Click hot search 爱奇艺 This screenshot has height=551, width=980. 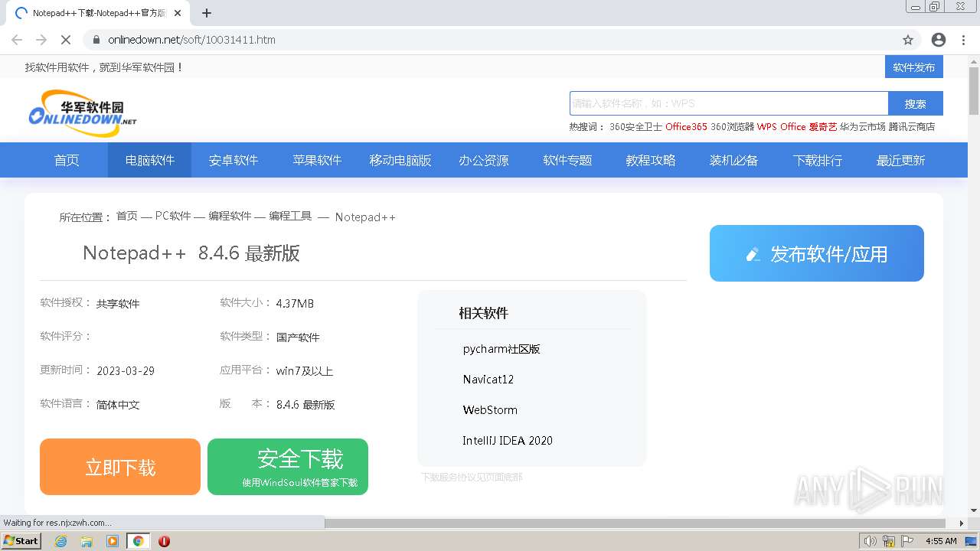[823, 127]
